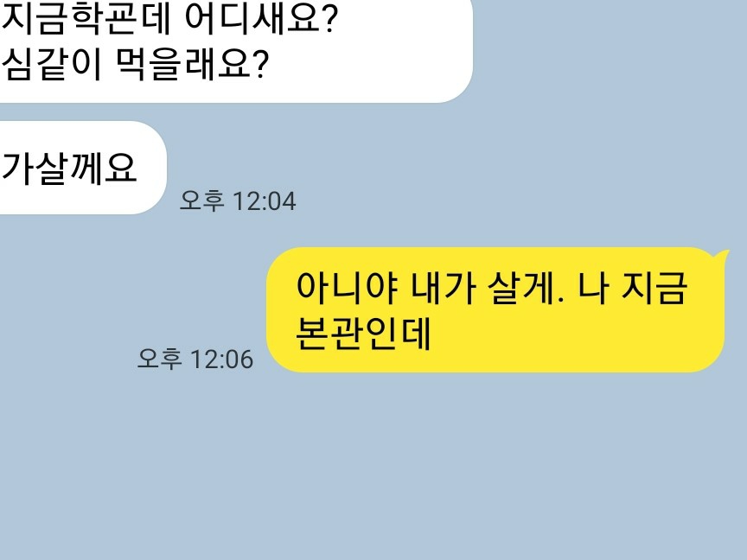The width and height of the screenshot is (747, 560).
Task: Click the text line '지금학곤데 어디새요?'
Action: click(169, 19)
